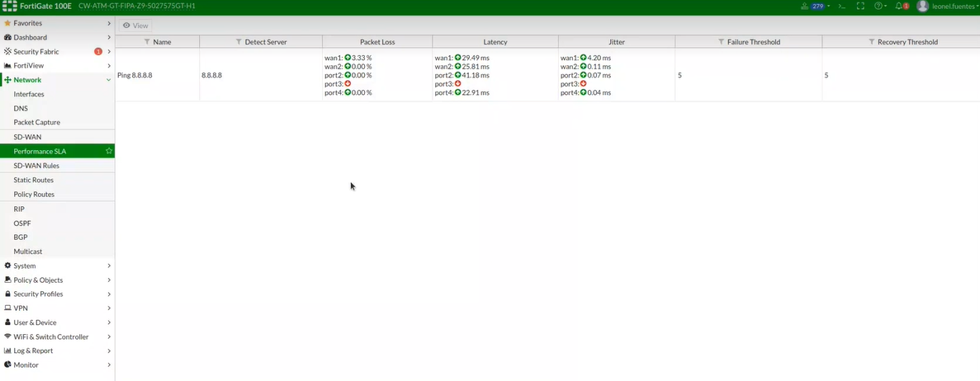
Task: Click the fullscreen toggle icon
Action: (860, 6)
